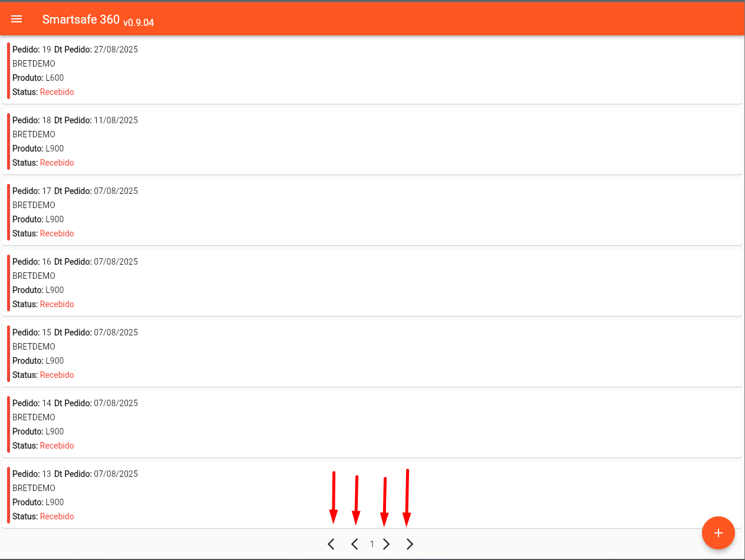Open order card Pedido 16
This screenshot has width=745, height=560.
tap(371, 283)
